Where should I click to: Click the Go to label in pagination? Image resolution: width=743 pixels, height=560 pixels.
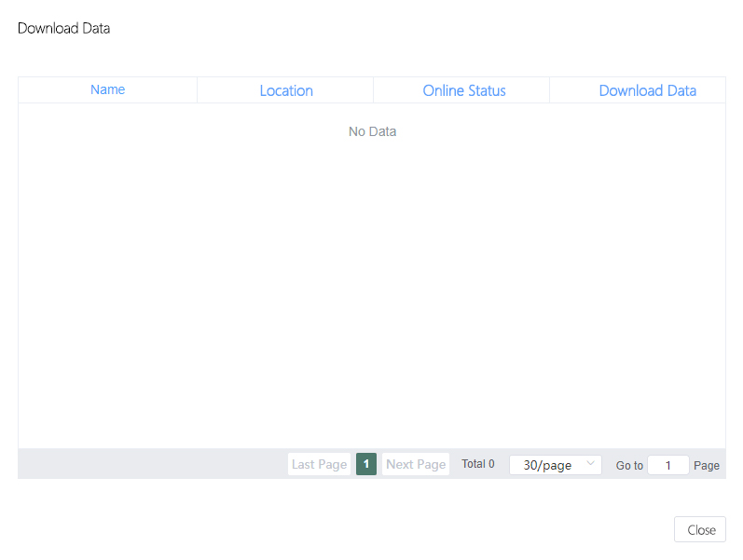point(629,465)
